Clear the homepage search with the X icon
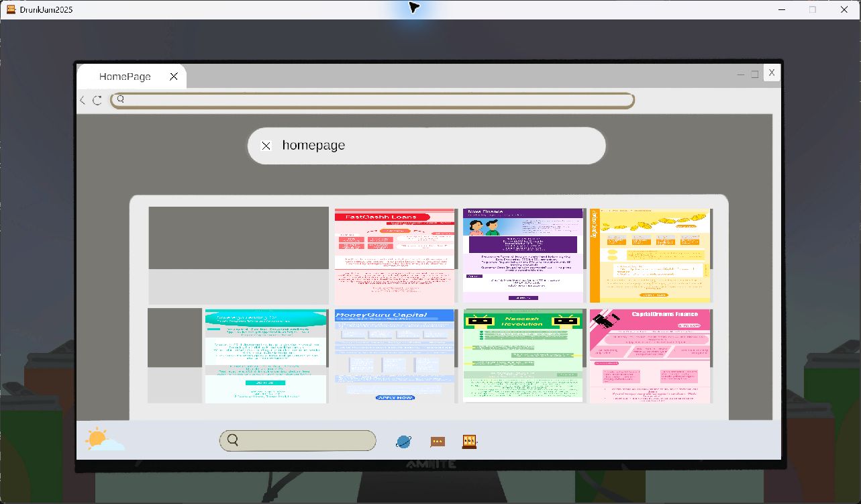861x504 pixels. point(266,146)
